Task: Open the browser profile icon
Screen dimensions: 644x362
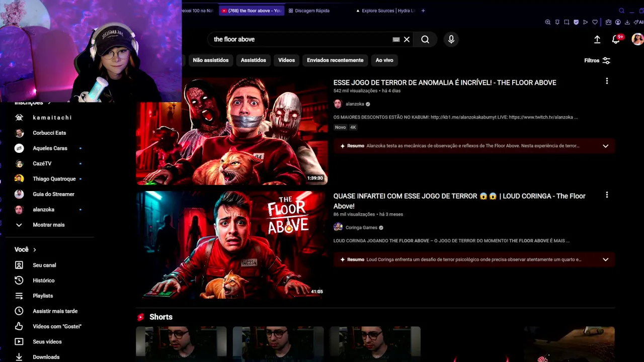Action: [x=618, y=22]
